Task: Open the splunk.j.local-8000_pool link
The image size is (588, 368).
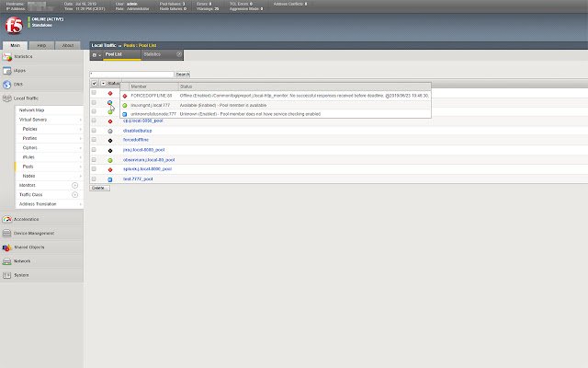Action: (147, 169)
